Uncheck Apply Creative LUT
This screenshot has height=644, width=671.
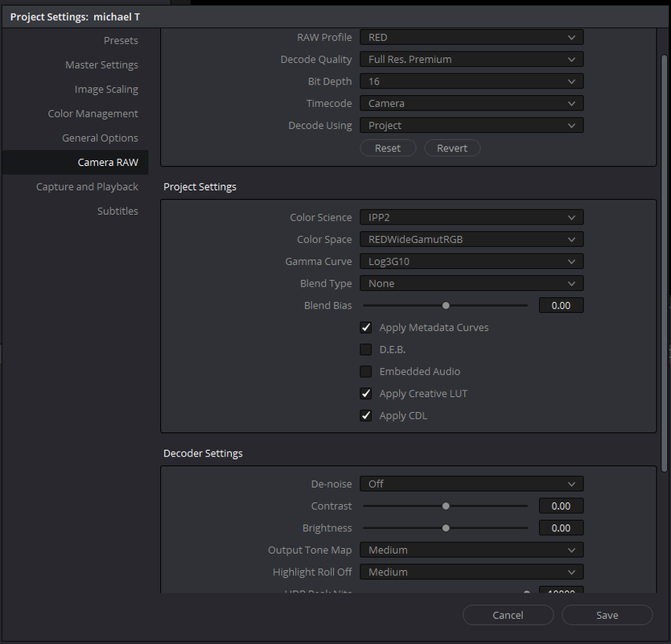366,394
